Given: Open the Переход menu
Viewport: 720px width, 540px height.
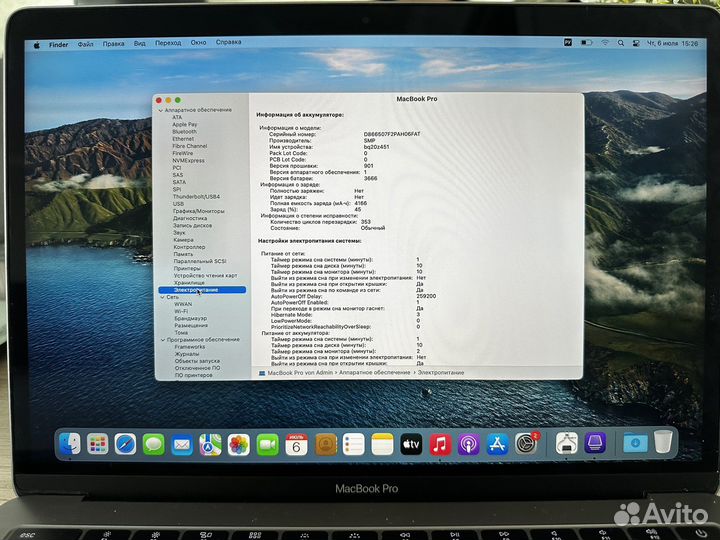Looking at the screenshot, I should (168, 43).
